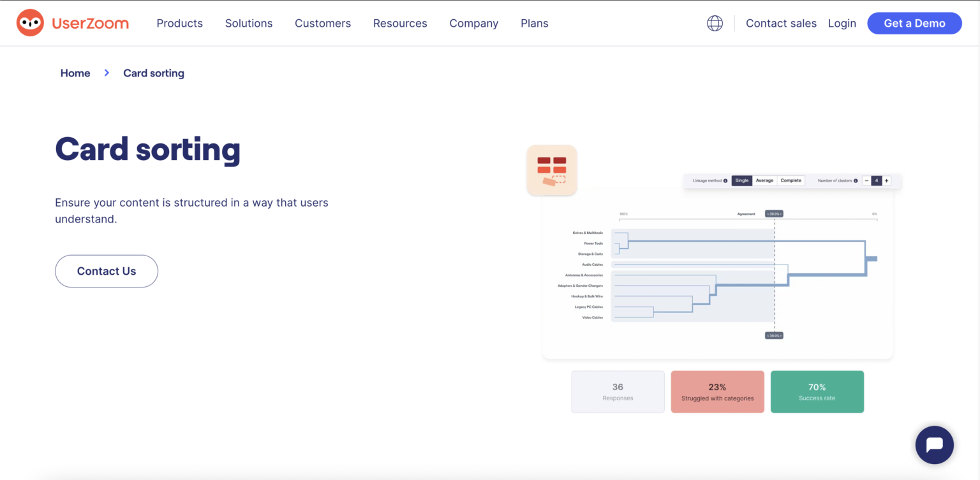Open the language globe icon
Screen dimensions: 980x480
715,23
